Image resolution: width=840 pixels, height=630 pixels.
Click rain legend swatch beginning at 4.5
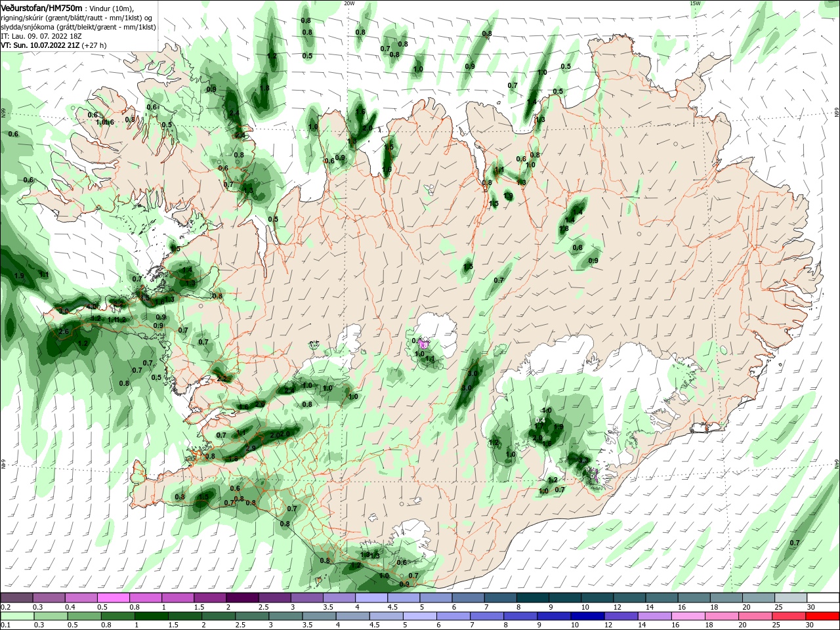tap(386, 616)
